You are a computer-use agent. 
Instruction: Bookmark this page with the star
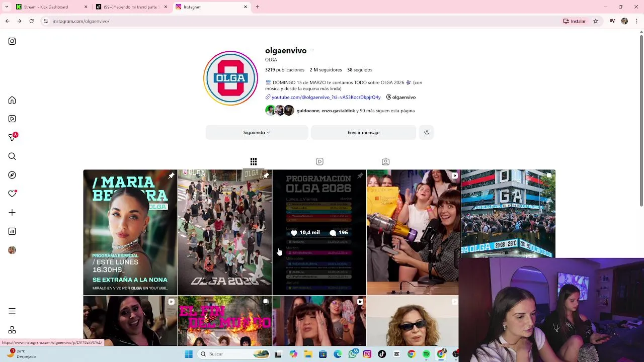(x=596, y=21)
